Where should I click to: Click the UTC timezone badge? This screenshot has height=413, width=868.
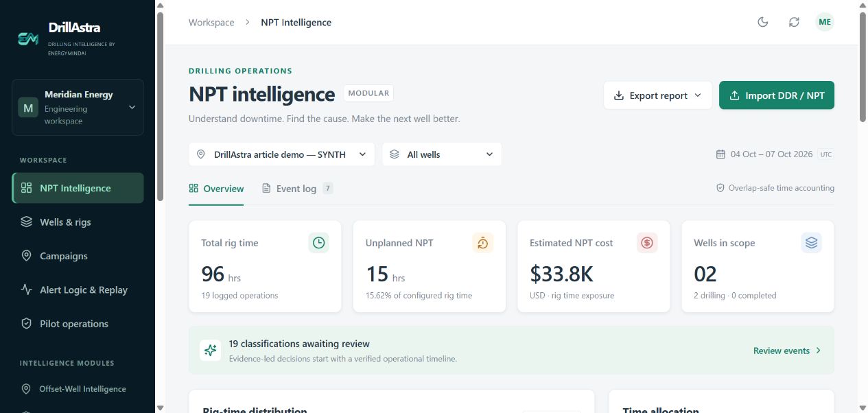(x=826, y=154)
